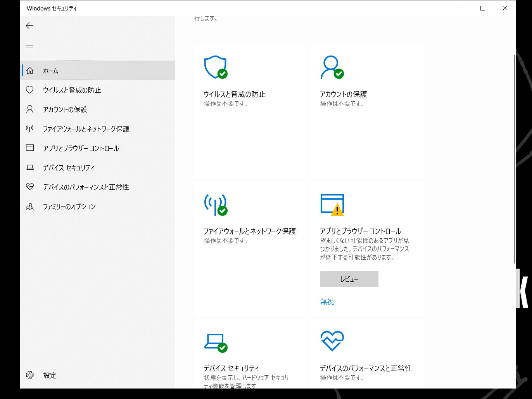Click the account protection person tile icon
This screenshot has height=399, width=532.
pyautogui.click(x=332, y=68)
